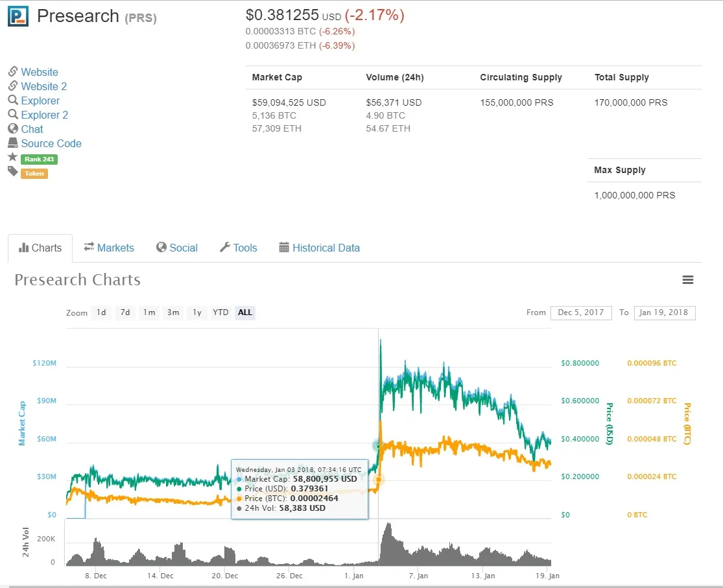The width and height of the screenshot is (723, 588).
Task: Switch to the Markets tab
Action: tap(109, 248)
